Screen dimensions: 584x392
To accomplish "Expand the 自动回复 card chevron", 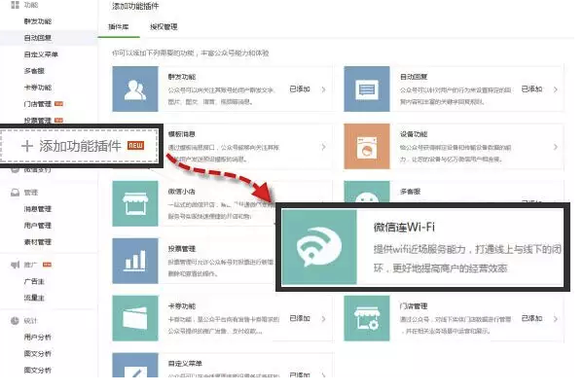I will [556, 89].
